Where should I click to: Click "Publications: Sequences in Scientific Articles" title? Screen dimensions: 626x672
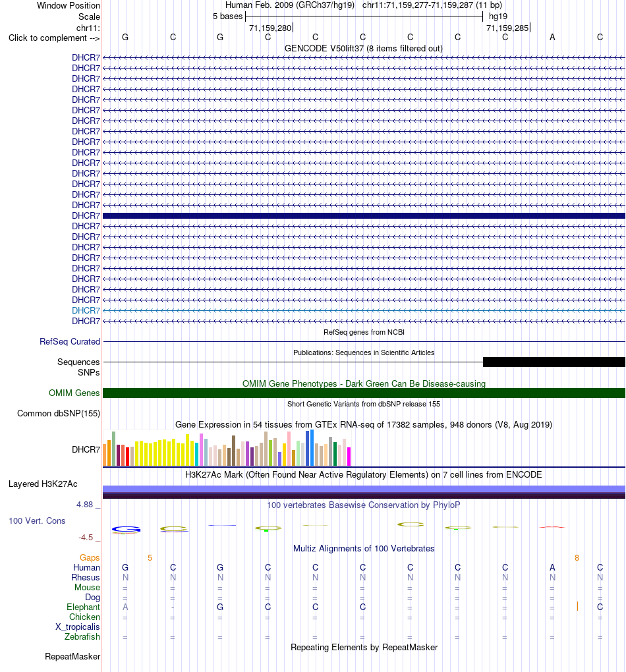(x=364, y=352)
